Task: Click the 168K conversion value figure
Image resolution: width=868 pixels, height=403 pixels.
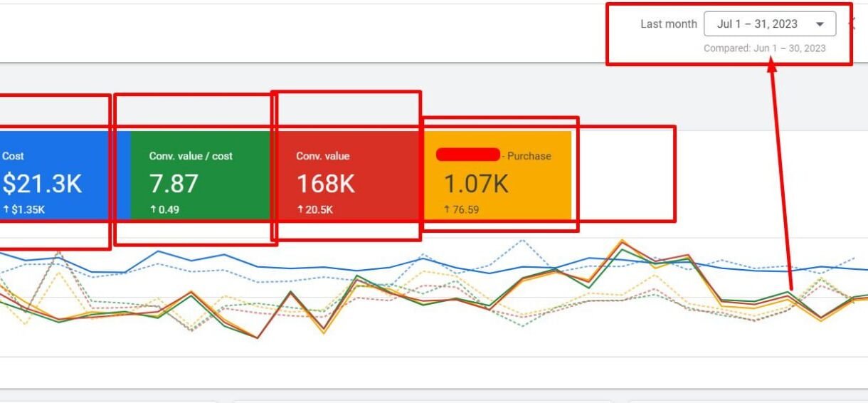Action: (x=325, y=184)
